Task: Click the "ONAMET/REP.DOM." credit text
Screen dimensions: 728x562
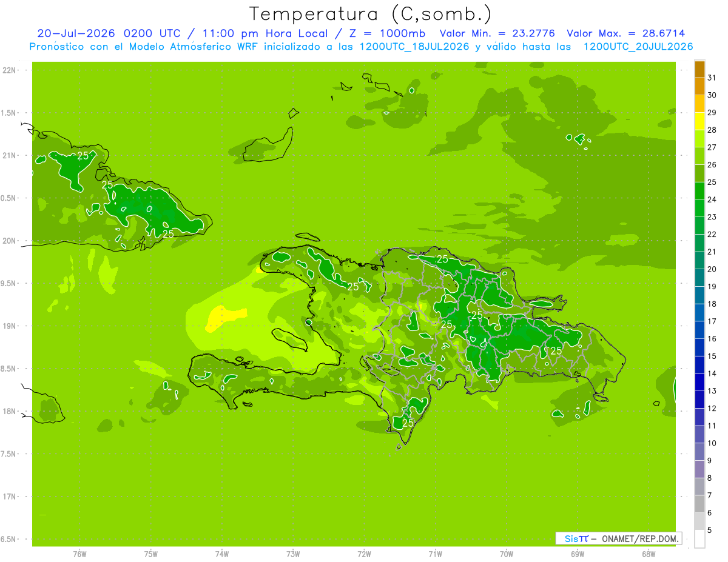Action: point(640,538)
